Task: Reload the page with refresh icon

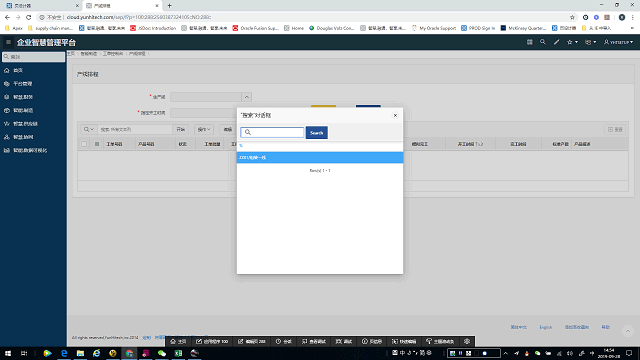Action: 29,17
